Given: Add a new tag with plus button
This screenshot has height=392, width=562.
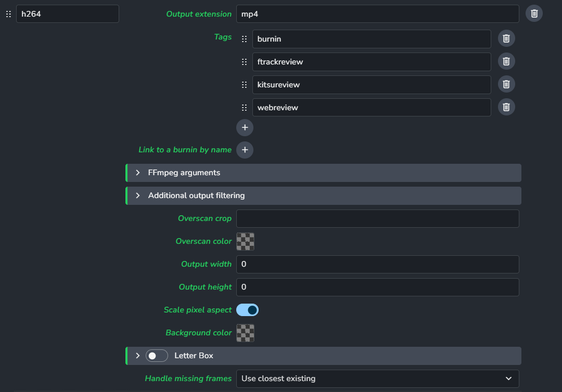Looking at the screenshot, I should (245, 127).
